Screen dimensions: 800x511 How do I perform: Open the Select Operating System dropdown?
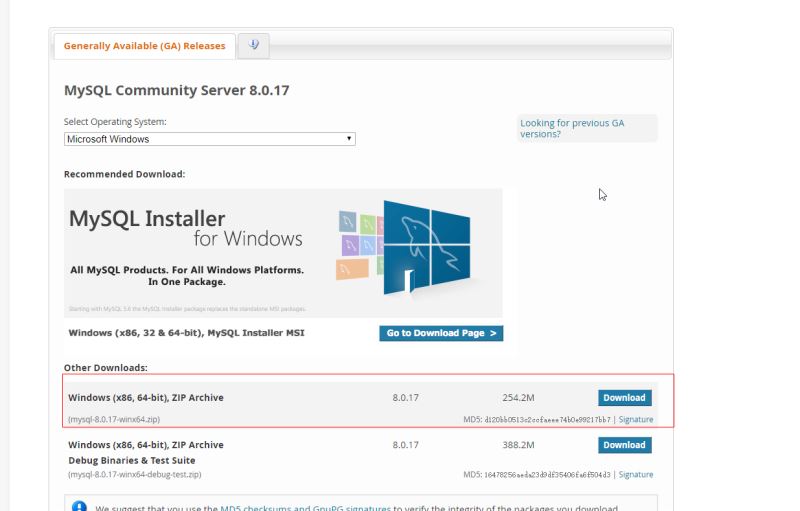(x=209, y=139)
